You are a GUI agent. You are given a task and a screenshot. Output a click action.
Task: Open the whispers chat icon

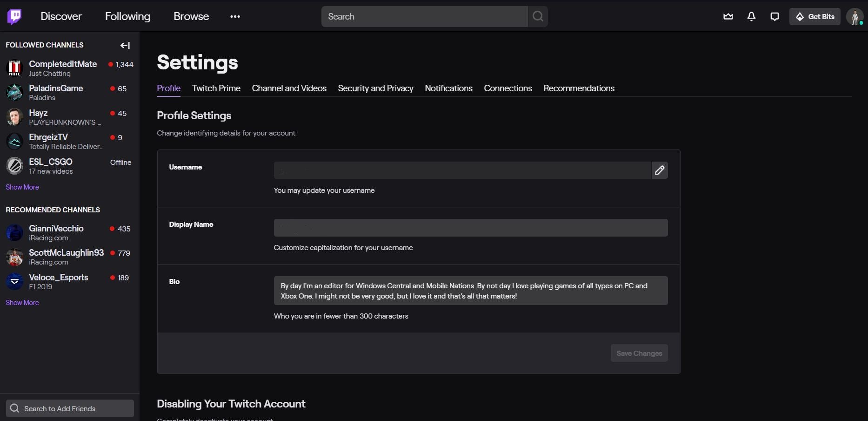[775, 17]
